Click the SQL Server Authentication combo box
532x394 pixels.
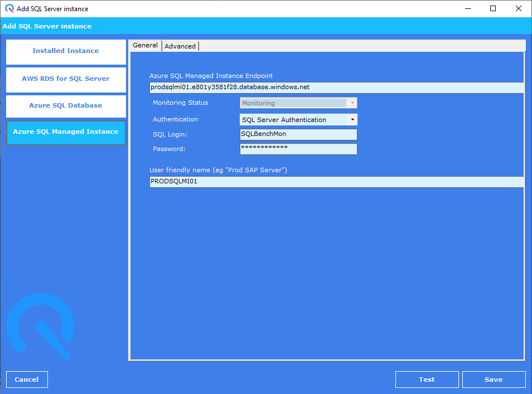293,120
